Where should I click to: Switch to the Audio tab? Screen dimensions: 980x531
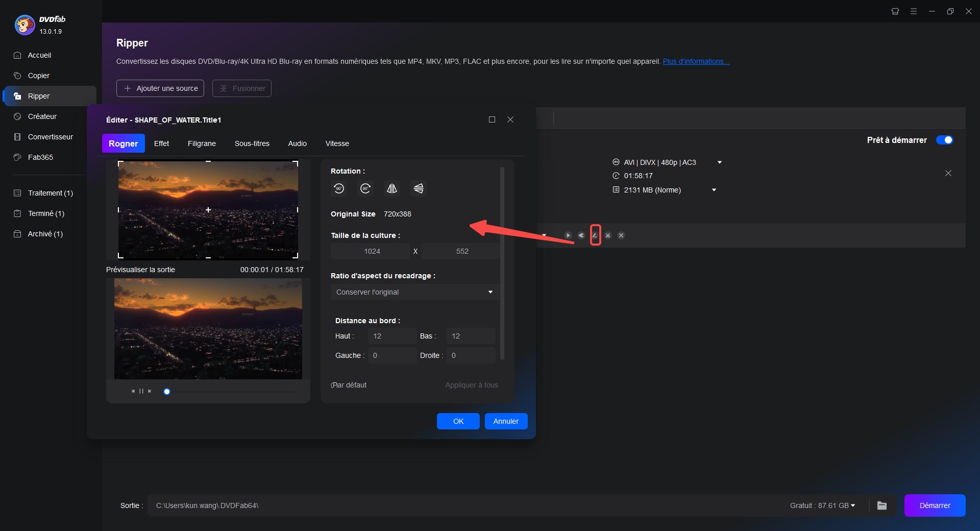(x=297, y=143)
